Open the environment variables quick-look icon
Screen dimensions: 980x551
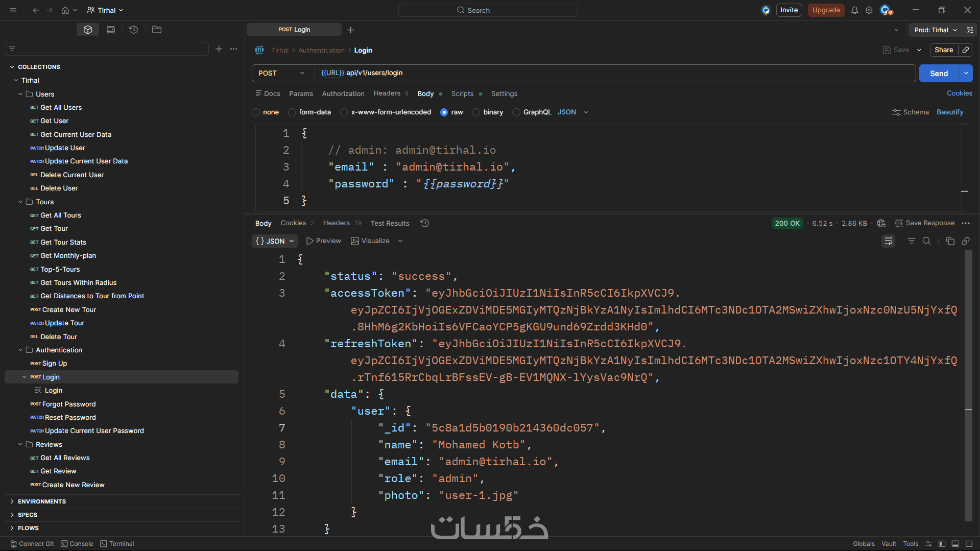970,30
